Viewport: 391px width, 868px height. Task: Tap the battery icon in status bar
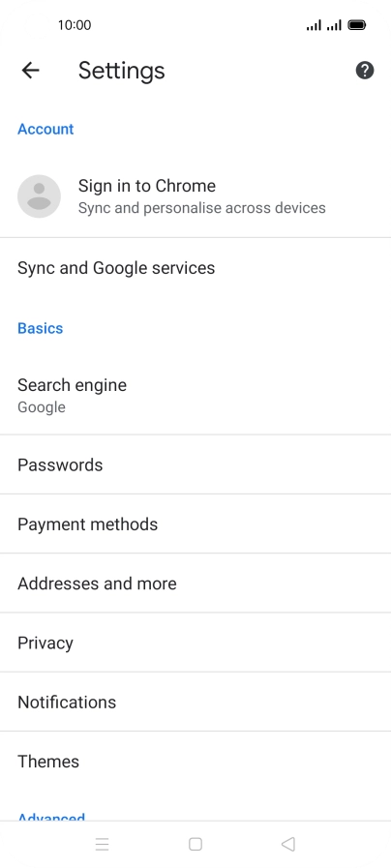click(357, 25)
